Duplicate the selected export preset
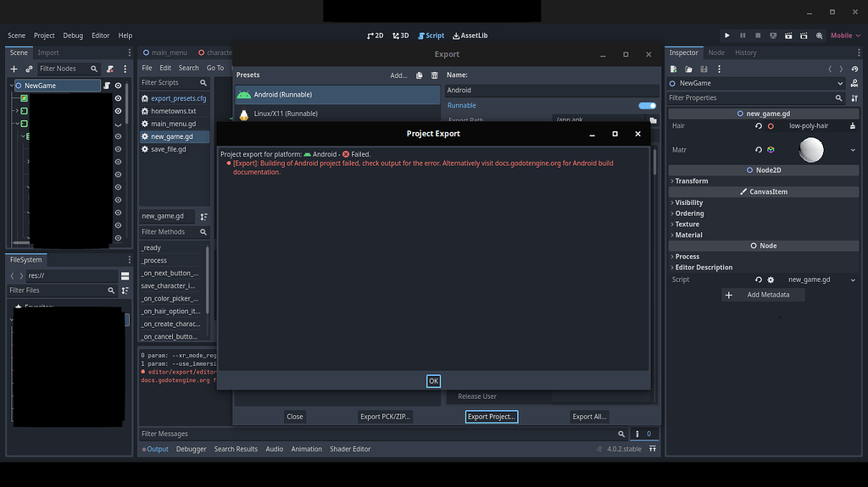Screen dimensions: 868x487 [x=419, y=75]
